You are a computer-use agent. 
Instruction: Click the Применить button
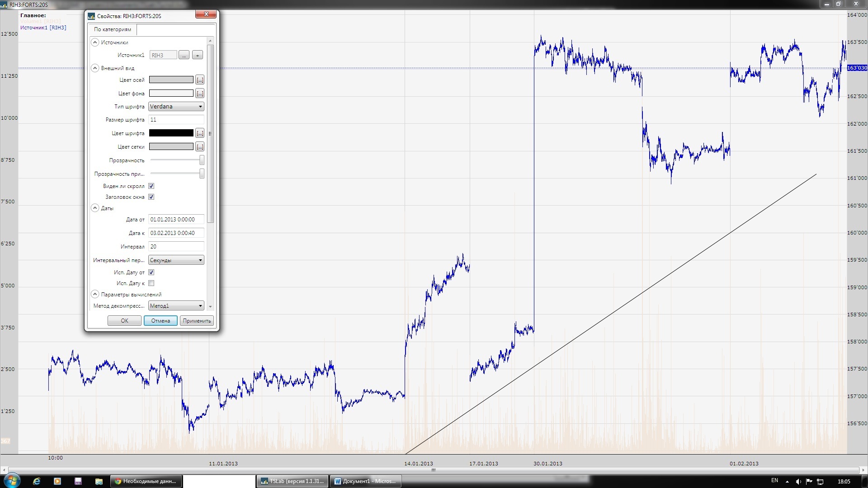pyautogui.click(x=197, y=321)
